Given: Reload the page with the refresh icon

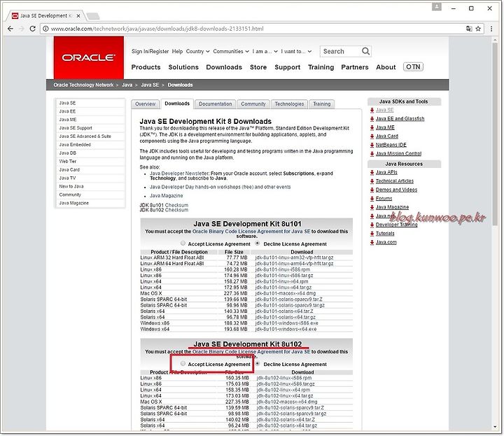Looking at the screenshot, I should click(x=32, y=29).
